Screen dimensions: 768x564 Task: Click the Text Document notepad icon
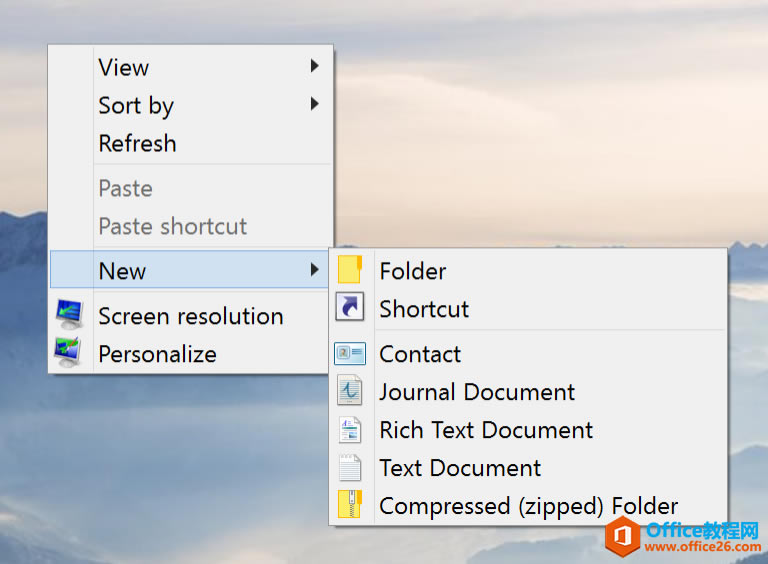(x=350, y=468)
